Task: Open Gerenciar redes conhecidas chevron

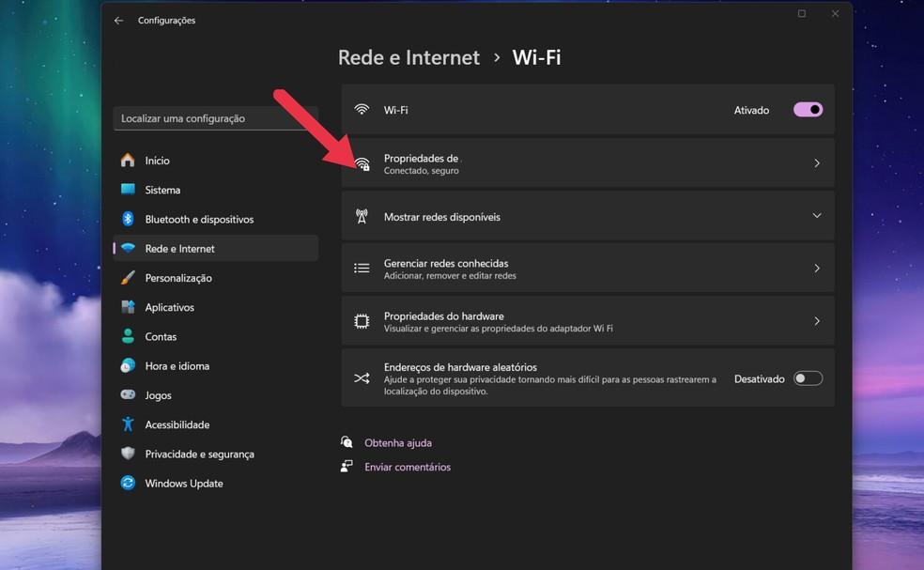Action: click(816, 269)
